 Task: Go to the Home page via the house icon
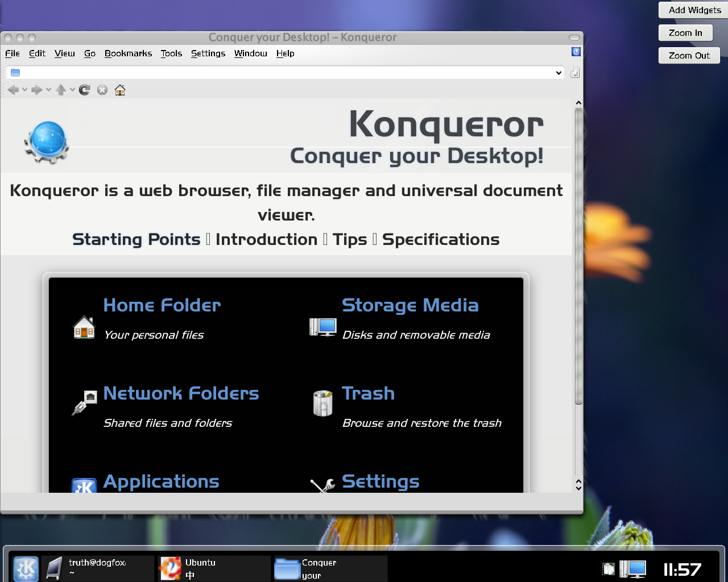click(120, 90)
